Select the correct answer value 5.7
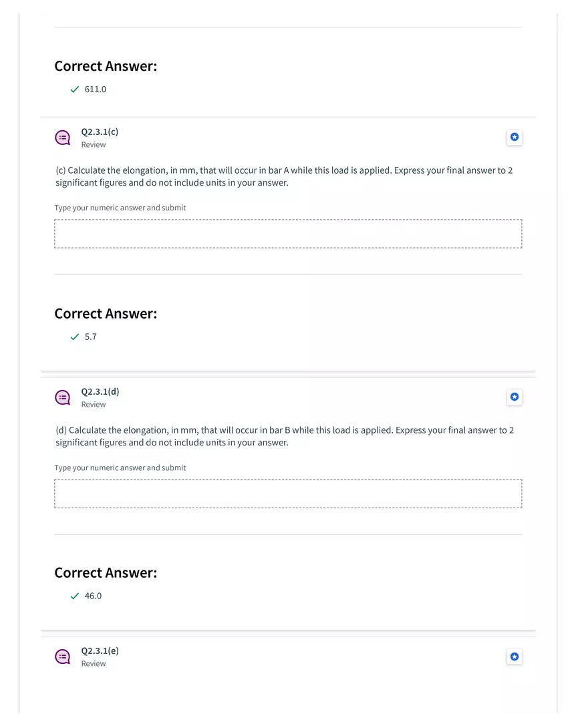The width and height of the screenshot is (588, 726). click(x=91, y=337)
